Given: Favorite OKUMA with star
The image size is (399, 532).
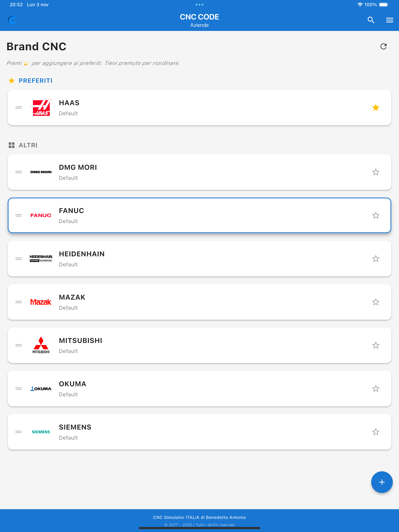Looking at the screenshot, I should tap(376, 388).
